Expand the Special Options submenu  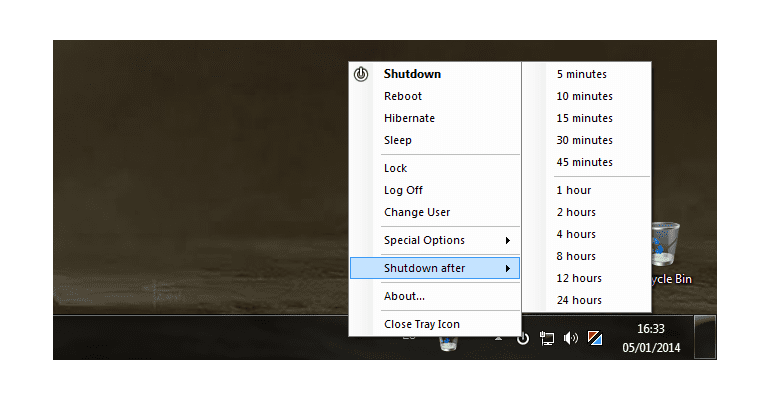coord(435,240)
